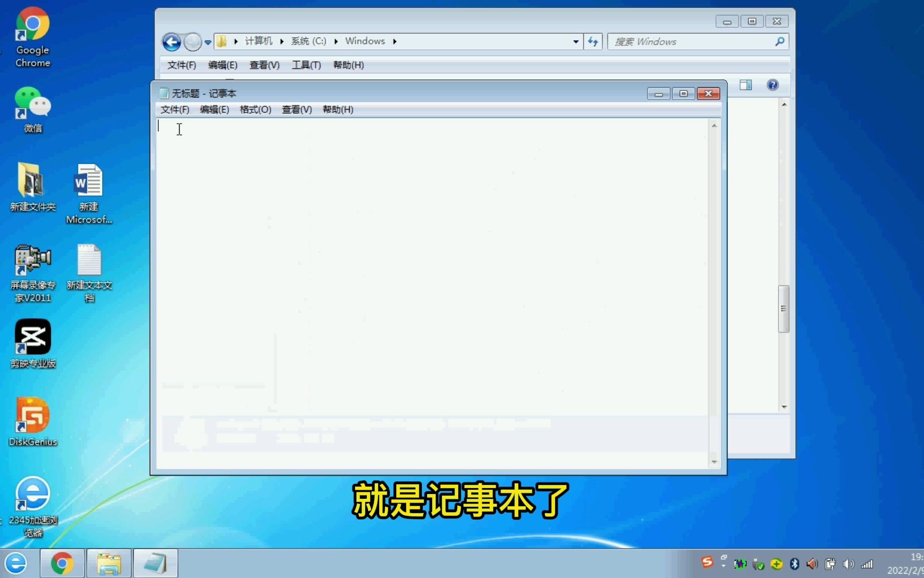Open Notepad 查看(V) menu
924x578 pixels.
[x=297, y=109]
